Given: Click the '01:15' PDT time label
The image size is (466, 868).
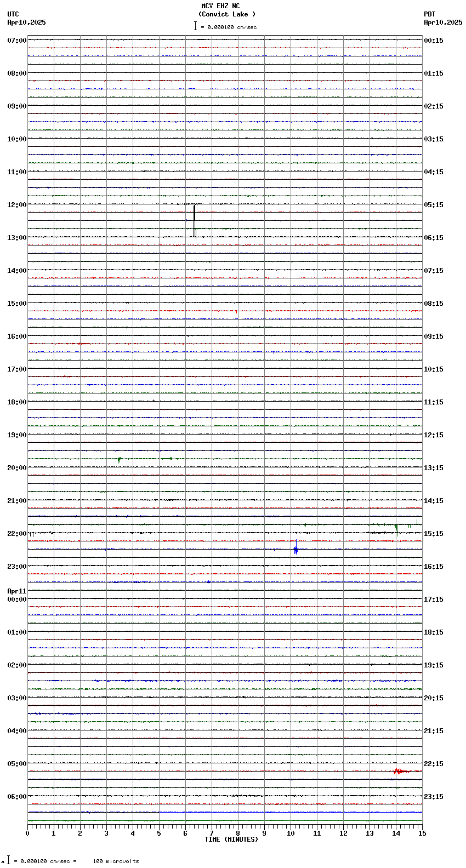Looking at the screenshot, I should pos(434,73).
